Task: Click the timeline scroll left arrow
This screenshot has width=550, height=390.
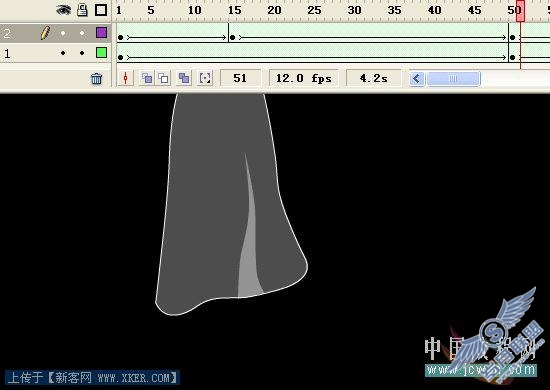Action: [417, 78]
